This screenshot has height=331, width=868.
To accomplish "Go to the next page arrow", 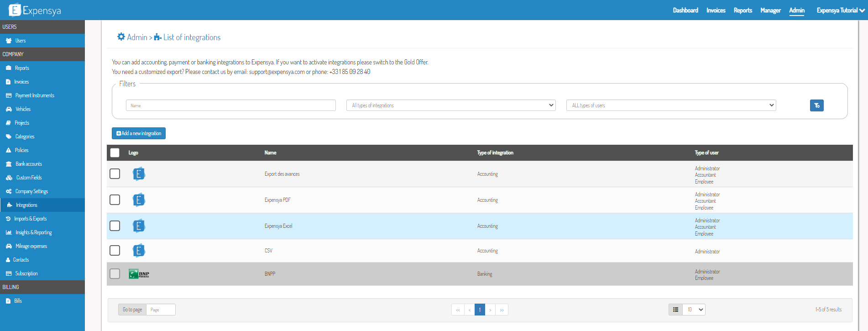I will (491, 310).
